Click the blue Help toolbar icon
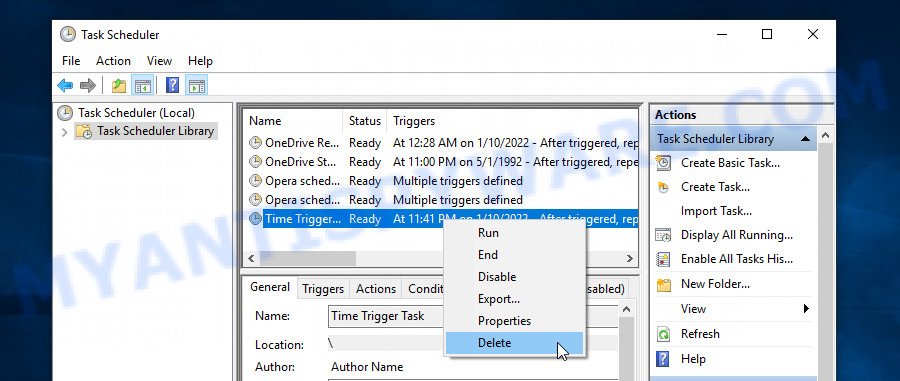This screenshot has height=381, width=900. coord(172,86)
